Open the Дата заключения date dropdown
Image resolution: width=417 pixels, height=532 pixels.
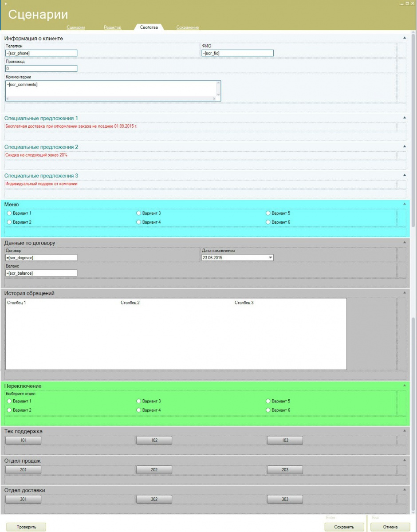270,257
